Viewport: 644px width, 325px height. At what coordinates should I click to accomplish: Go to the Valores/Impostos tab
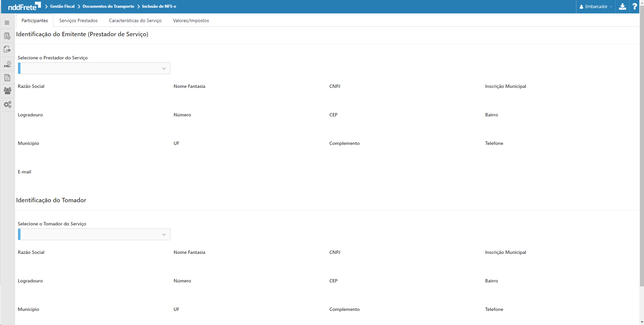(191, 20)
